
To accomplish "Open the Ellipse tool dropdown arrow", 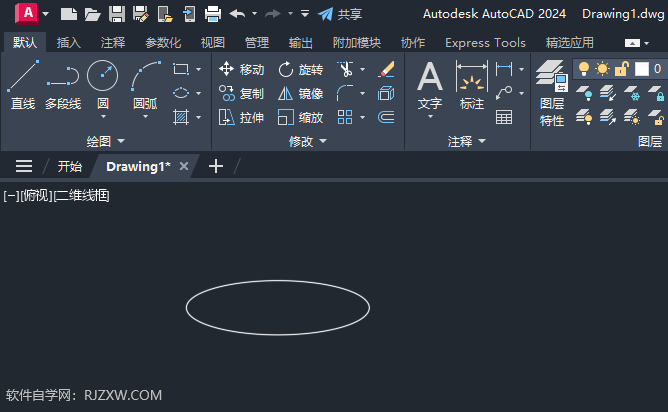I will (x=198, y=93).
